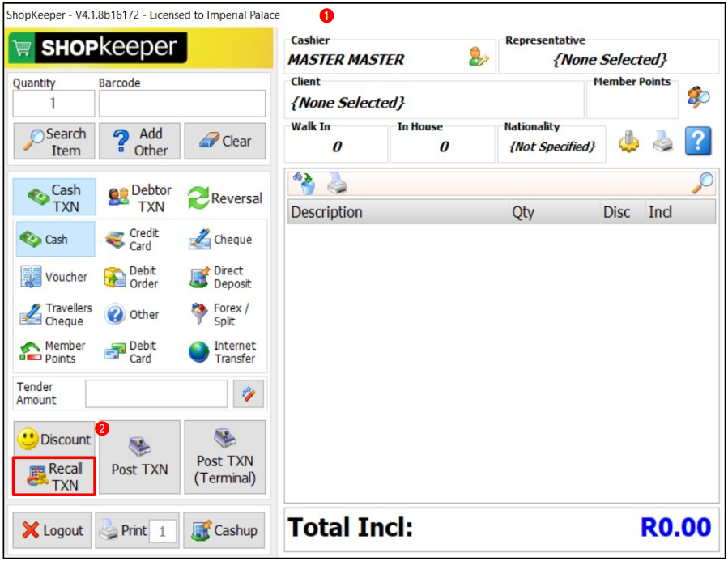Click the cashier key icon

[479, 57]
